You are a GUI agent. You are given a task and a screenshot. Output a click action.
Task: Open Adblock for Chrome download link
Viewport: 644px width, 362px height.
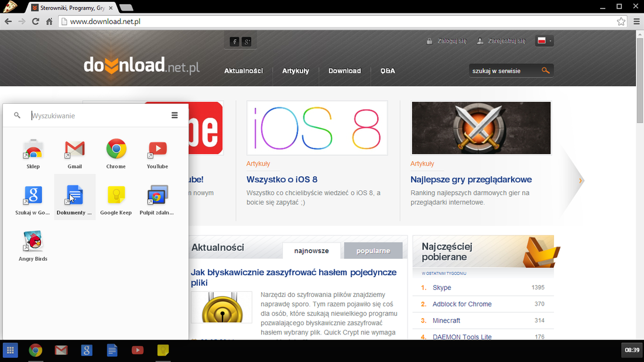(x=462, y=304)
